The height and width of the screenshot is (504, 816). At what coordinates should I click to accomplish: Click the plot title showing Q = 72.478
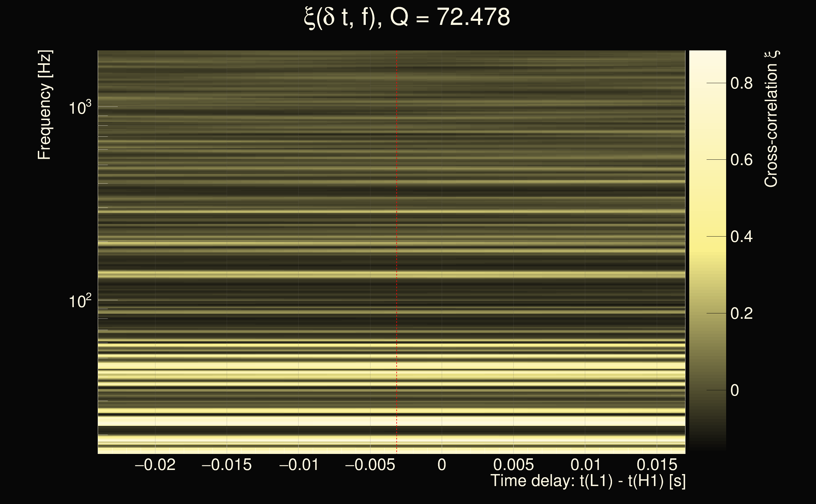407,17
